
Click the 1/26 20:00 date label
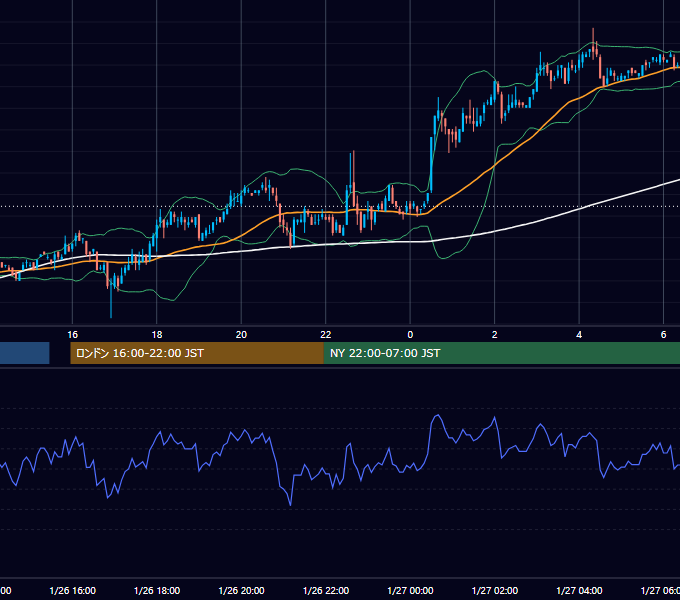click(241, 590)
